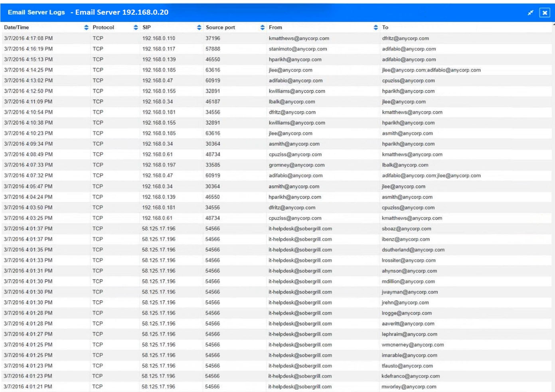Viewport: 555px width, 392px height.
Task: Click sender gromney@anycorp.com
Action: click(x=296, y=165)
